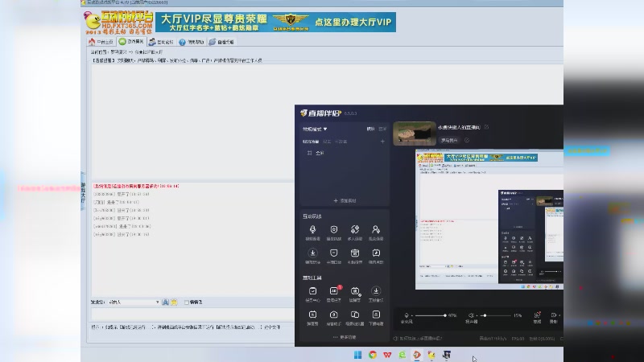
Task: Adjust the microphone volume slider at 97%
Action: point(431,315)
